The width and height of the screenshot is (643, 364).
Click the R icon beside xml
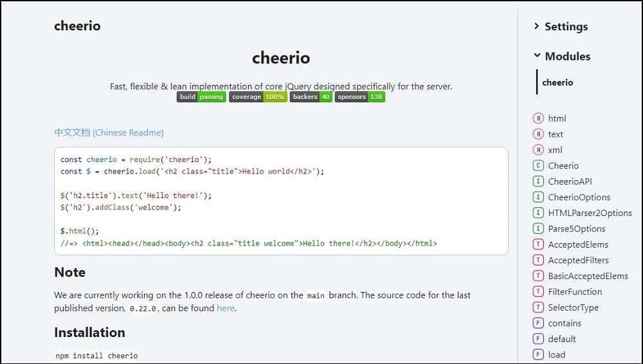[x=538, y=150]
